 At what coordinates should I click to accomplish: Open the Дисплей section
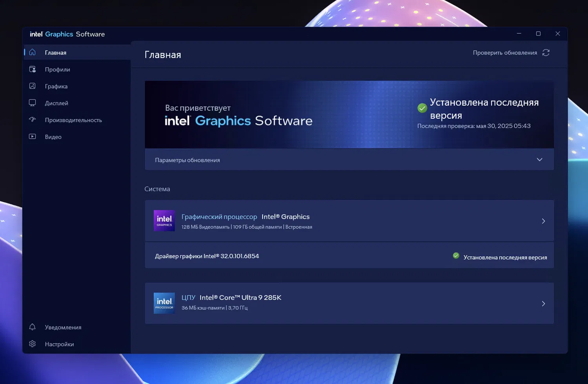click(77, 103)
